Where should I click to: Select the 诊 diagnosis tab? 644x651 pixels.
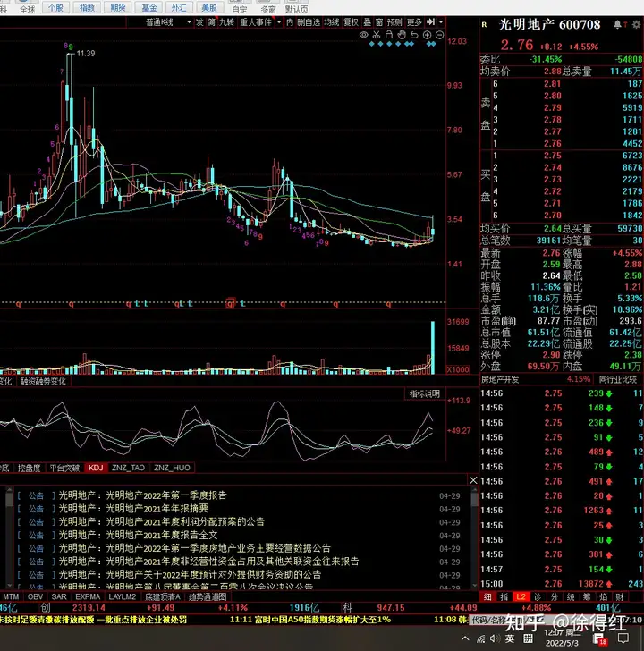tap(538, 597)
